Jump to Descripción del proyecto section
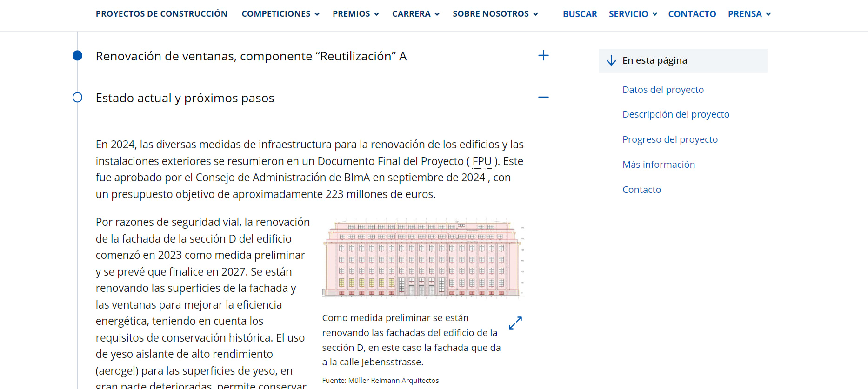868x389 pixels. (675, 114)
